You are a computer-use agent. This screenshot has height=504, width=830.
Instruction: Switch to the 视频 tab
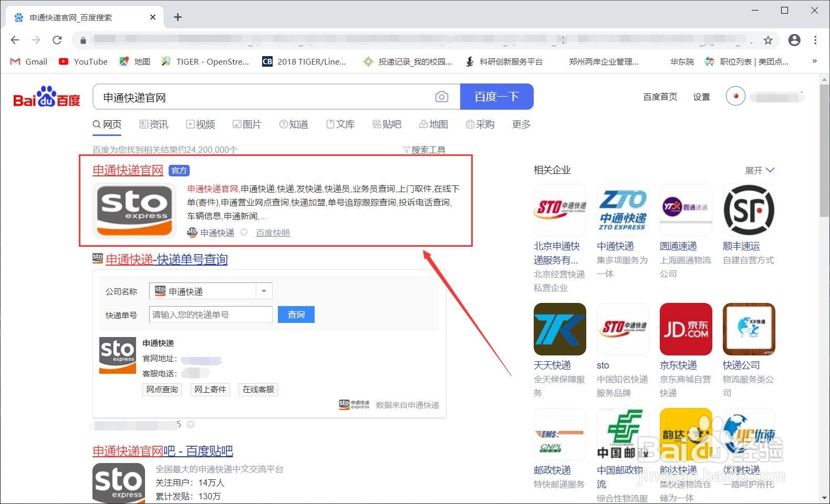click(x=201, y=124)
